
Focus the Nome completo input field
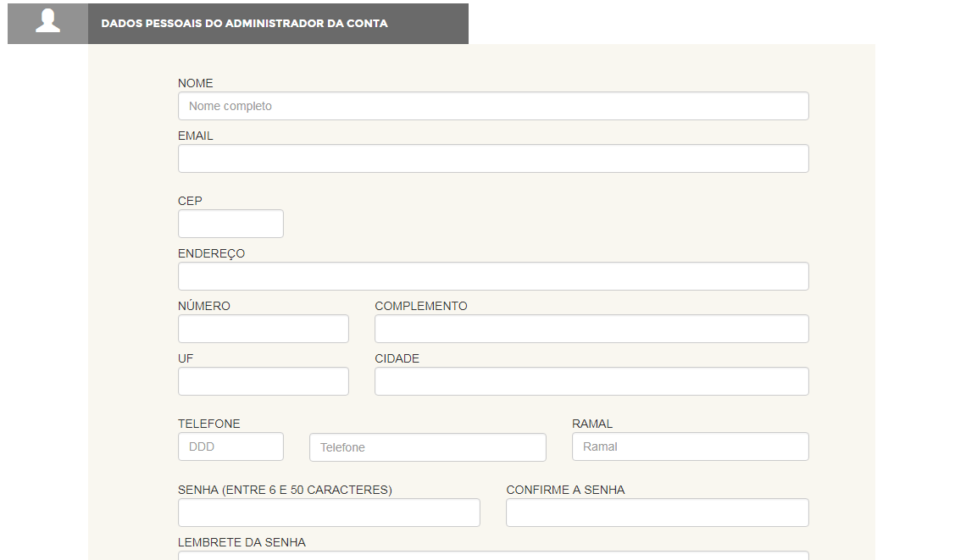tap(493, 106)
